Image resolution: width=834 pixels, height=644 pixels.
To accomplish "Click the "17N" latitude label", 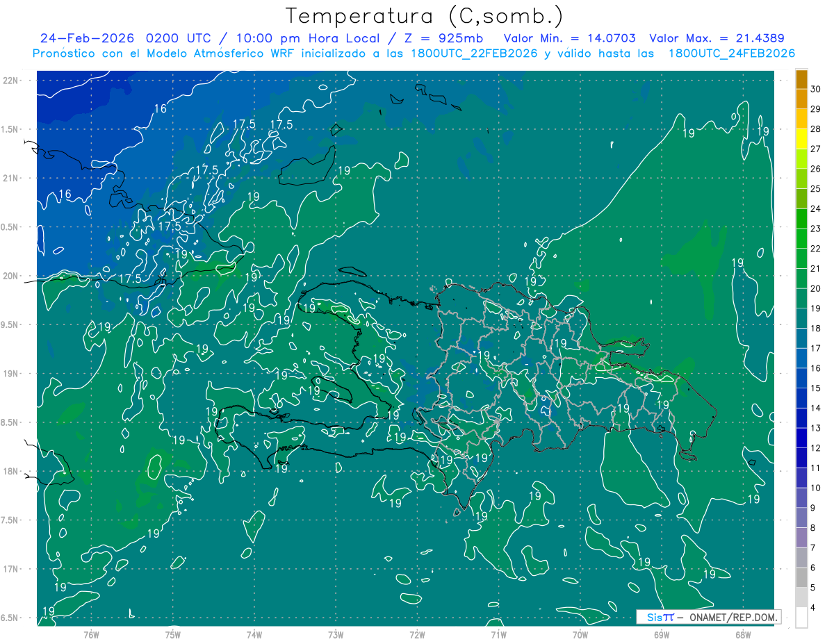I will pos(10,569).
